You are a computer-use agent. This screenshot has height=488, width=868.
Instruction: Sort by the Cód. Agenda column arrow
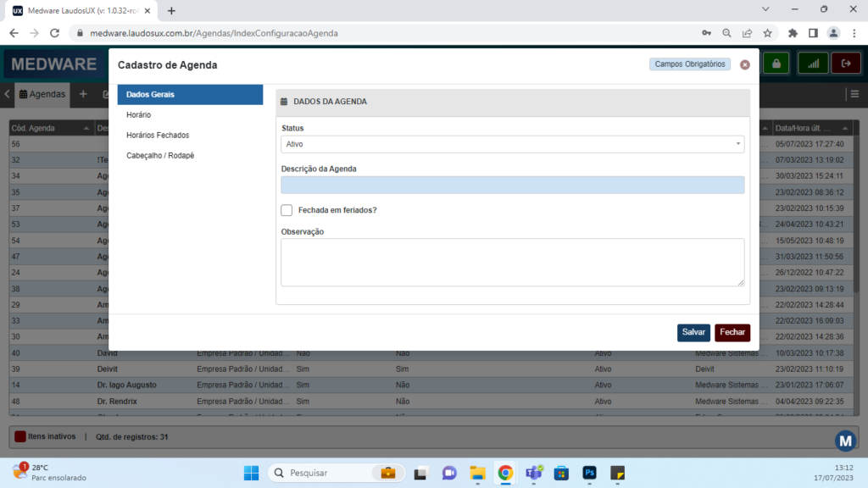click(86, 128)
